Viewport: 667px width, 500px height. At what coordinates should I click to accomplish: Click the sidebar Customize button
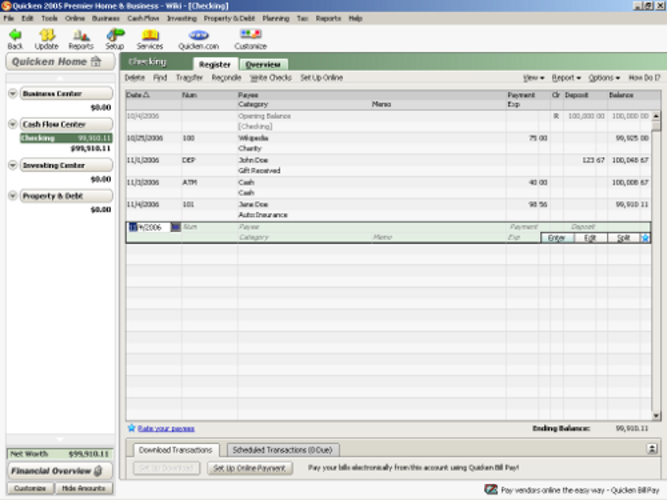tap(30, 488)
